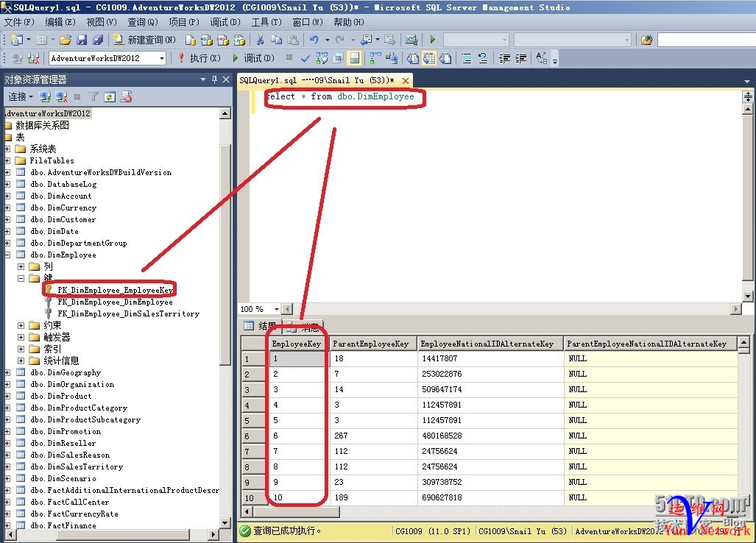Click the MDX query icon

[207, 40]
